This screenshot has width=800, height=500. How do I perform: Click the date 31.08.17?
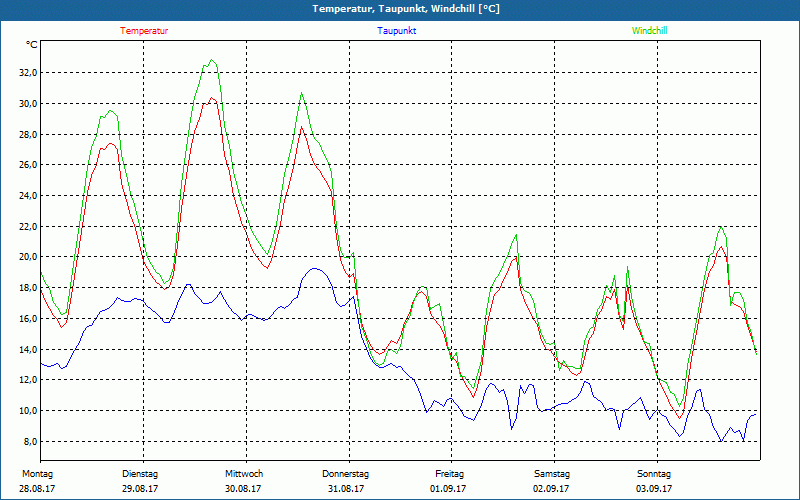346,489
